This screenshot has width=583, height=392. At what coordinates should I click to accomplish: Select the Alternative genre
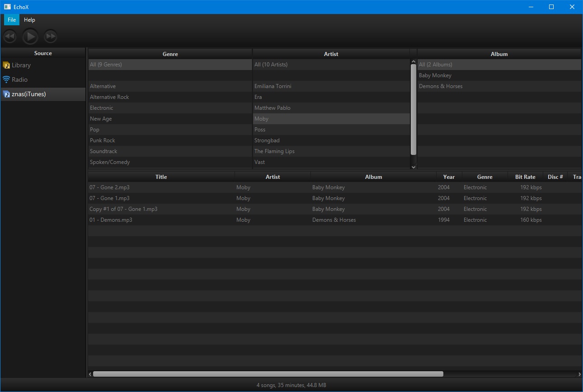point(170,86)
